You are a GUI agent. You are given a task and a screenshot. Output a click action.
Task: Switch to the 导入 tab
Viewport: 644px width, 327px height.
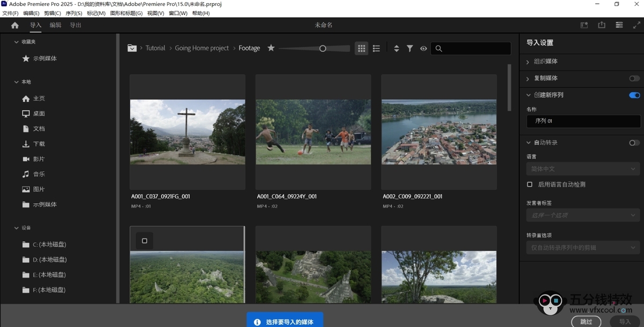35,25
